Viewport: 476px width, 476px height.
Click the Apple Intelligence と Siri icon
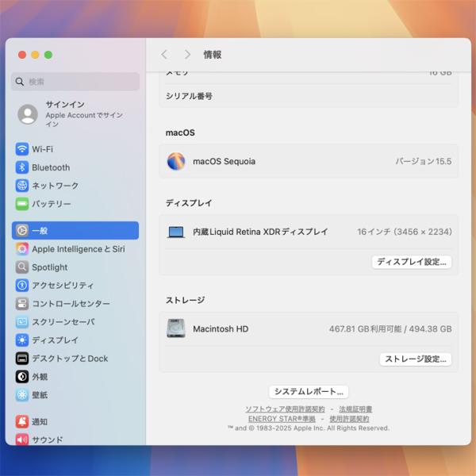[x=22, y=249]
